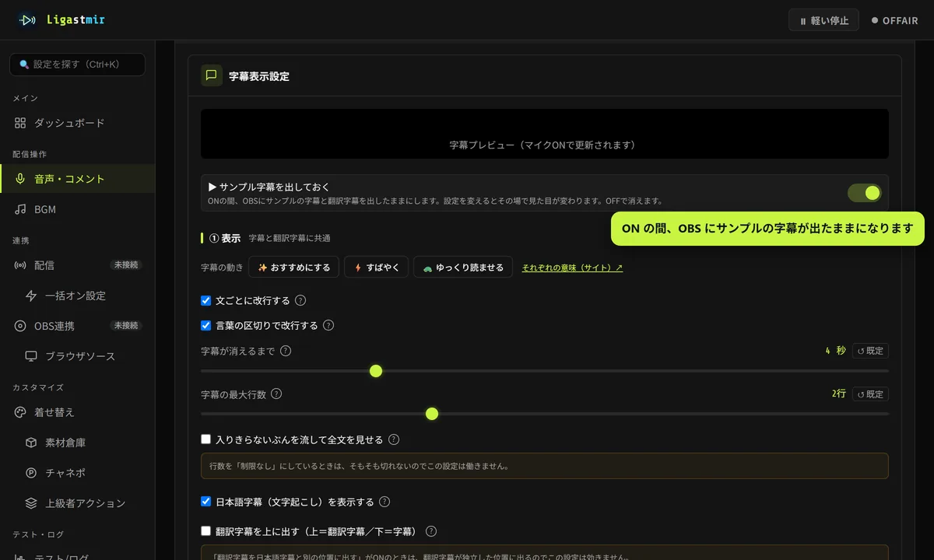
Task: Click the music note icon for BGM
Action: (20, 209)
